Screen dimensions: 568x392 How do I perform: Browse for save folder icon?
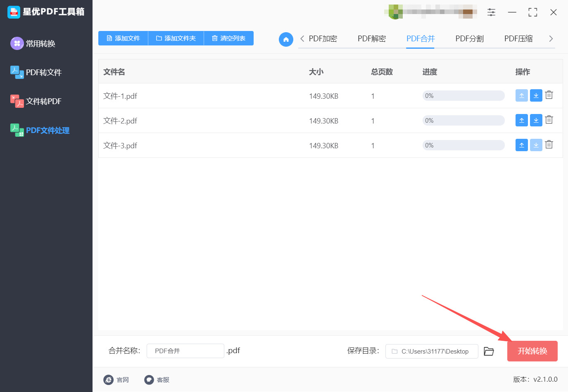[x=489, y=351]
